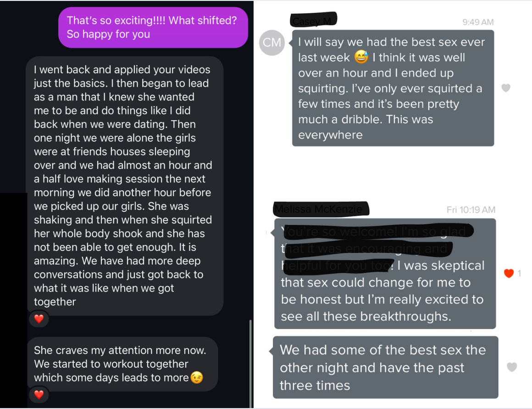Click the left chat's vertical scrollbar

click(250, 362)
